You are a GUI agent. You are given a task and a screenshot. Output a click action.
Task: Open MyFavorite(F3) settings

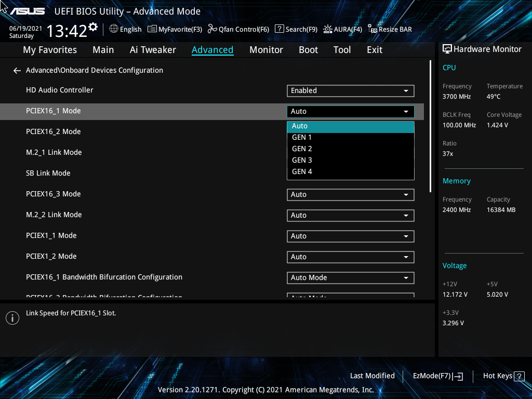175,29
